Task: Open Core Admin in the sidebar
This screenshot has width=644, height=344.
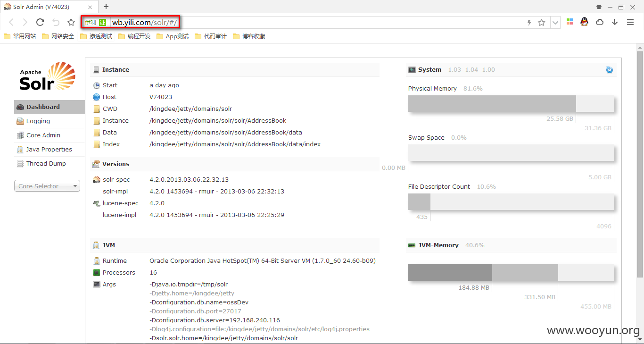Action: (x=49, y=135)
